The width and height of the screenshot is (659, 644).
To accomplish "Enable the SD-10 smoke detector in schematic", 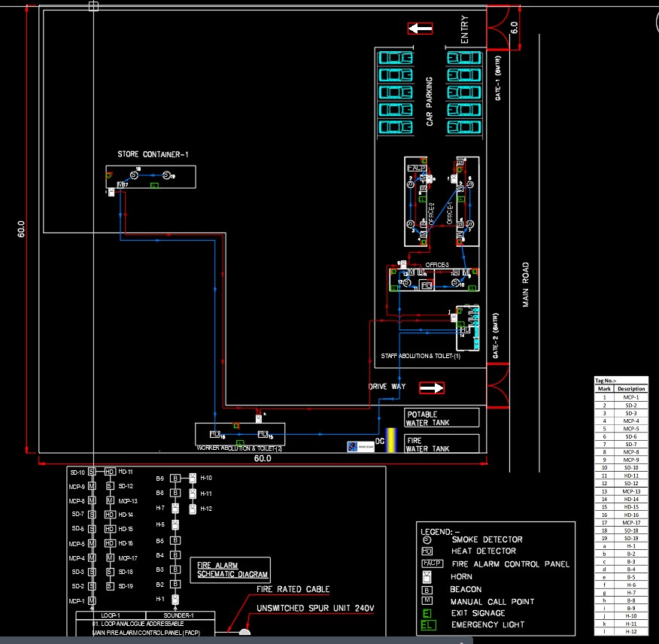I will coord(92,471).
